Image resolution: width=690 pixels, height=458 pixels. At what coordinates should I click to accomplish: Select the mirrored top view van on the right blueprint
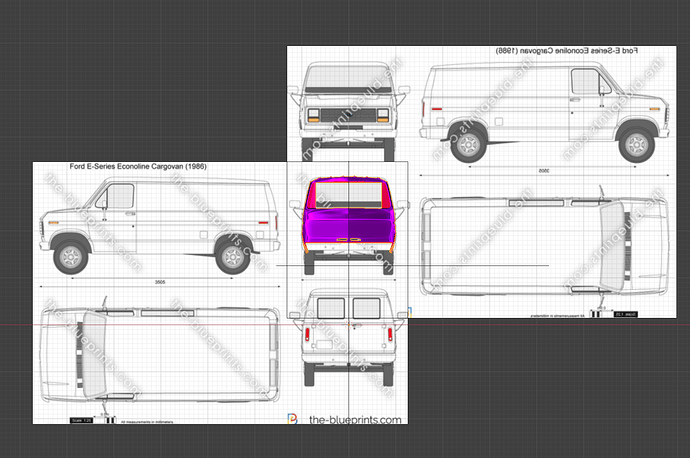(x=545, y=245)
